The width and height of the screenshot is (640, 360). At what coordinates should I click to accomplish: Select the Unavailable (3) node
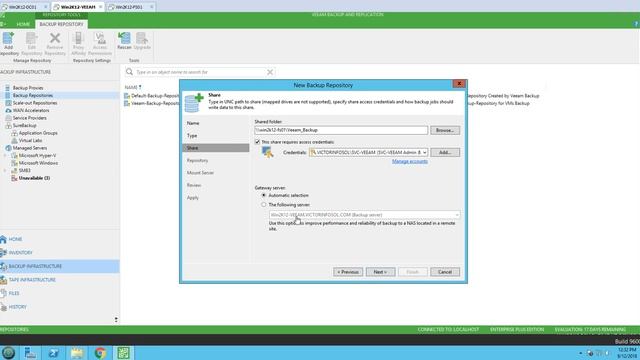(x=34, y=178)
